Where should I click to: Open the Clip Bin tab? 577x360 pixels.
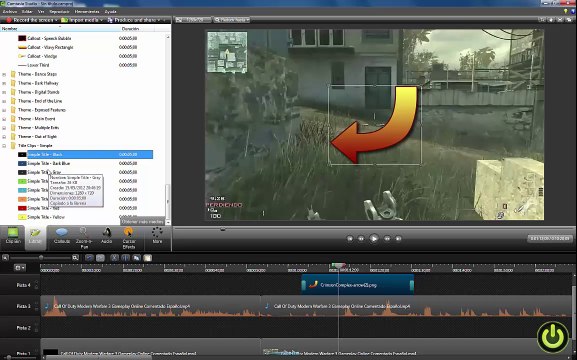click(x=13, y=236)
